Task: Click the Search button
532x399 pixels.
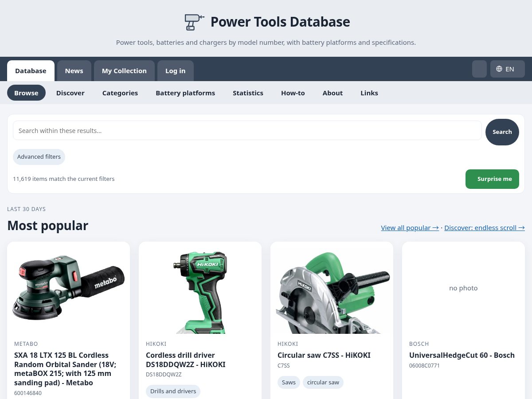Action: [x=502, y=132]
